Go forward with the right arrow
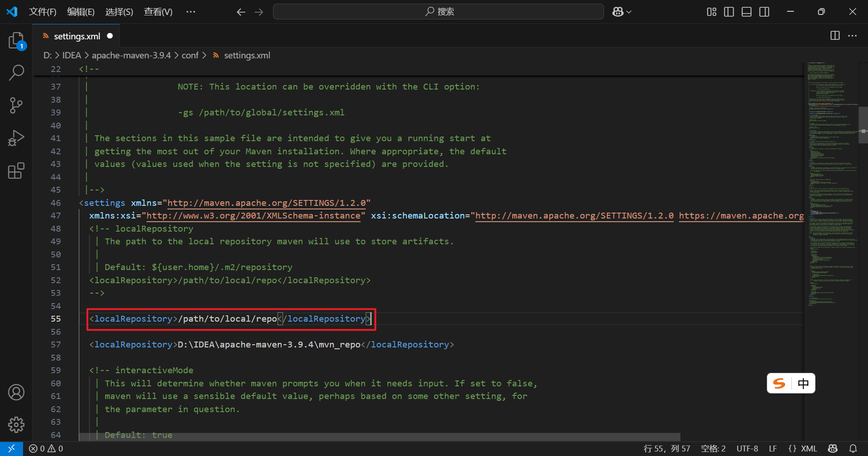The height and width of the screenshot is (456, 868). click(259, 12)
